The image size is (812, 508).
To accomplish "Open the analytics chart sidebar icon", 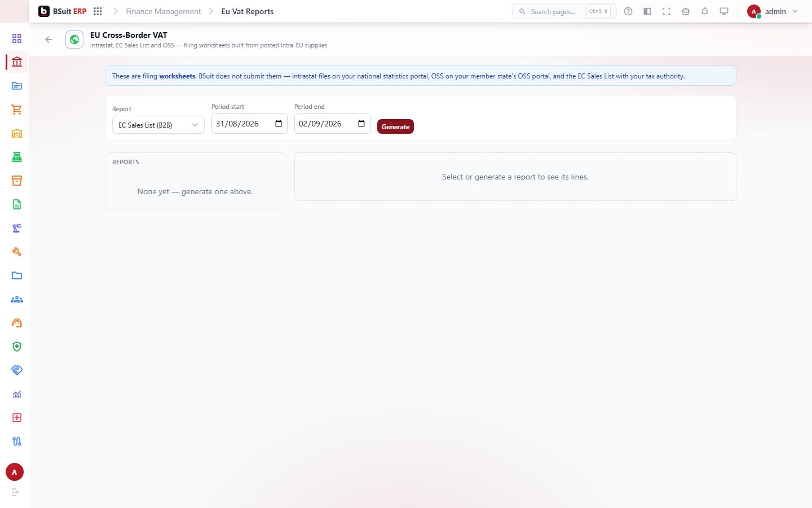I will [x=17, y=394].
